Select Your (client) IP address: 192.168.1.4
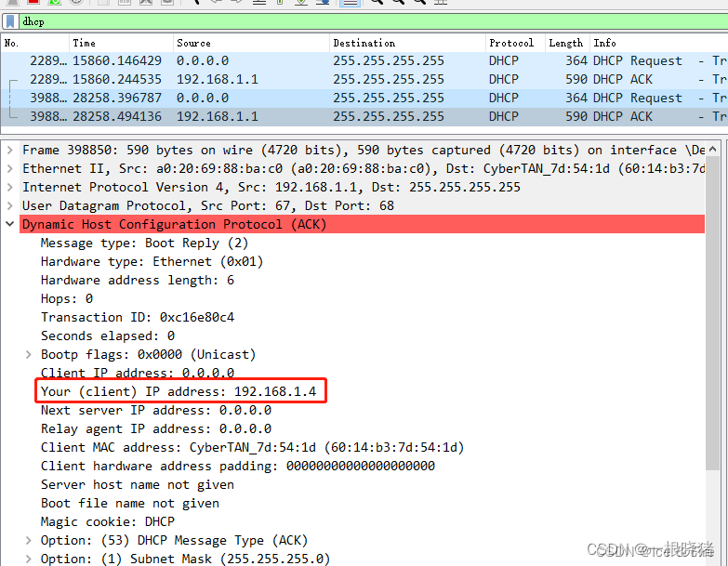Image resolution: width=728 pixels, height=566 pixels. pos(179,391)
